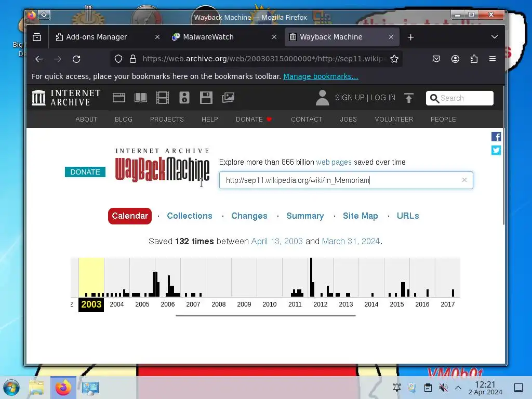Switch to URLs view
This screenshot has height=399, width=532.
pyautogui.click(x=408, y=216)
